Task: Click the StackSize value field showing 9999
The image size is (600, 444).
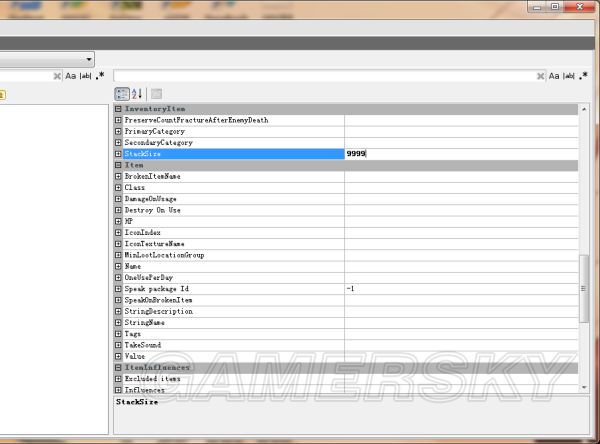Action: tap(460, 154)
